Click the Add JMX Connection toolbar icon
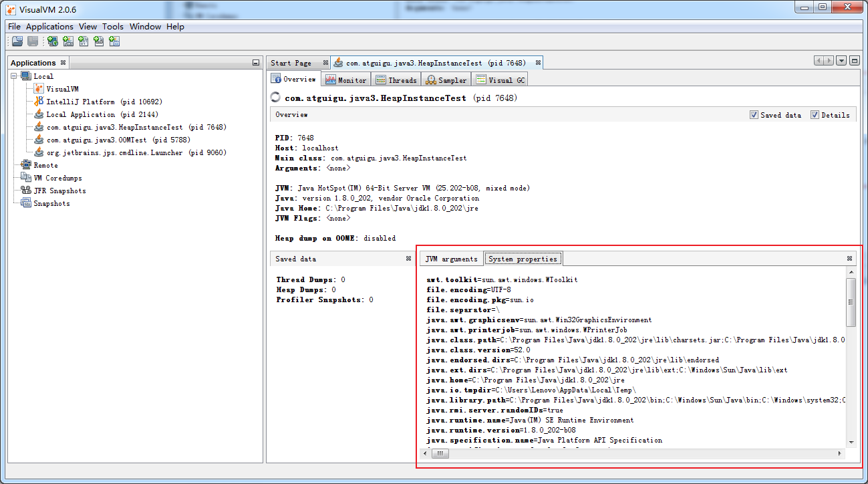The width and height of the screenshot is (868, 484). tap(67, 41)
